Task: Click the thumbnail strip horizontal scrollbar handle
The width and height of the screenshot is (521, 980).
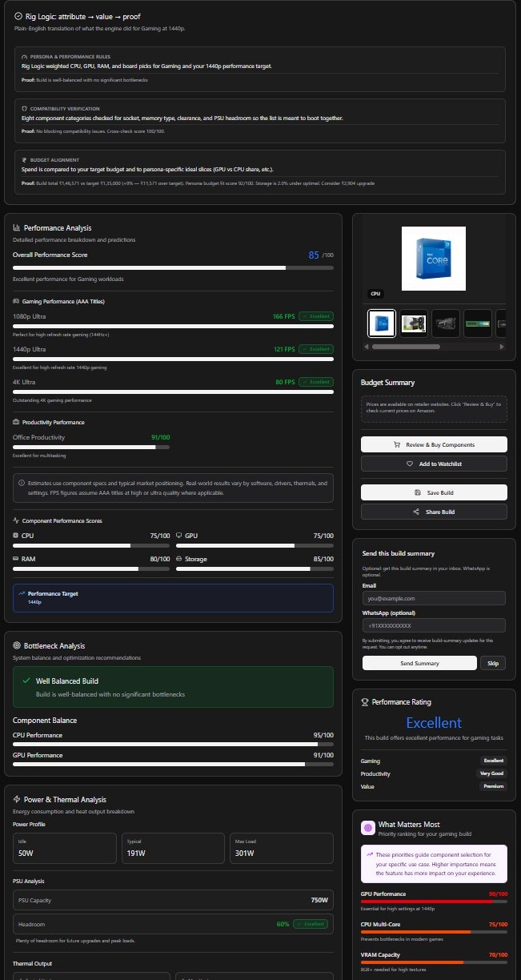Action: tap(406, 347)
